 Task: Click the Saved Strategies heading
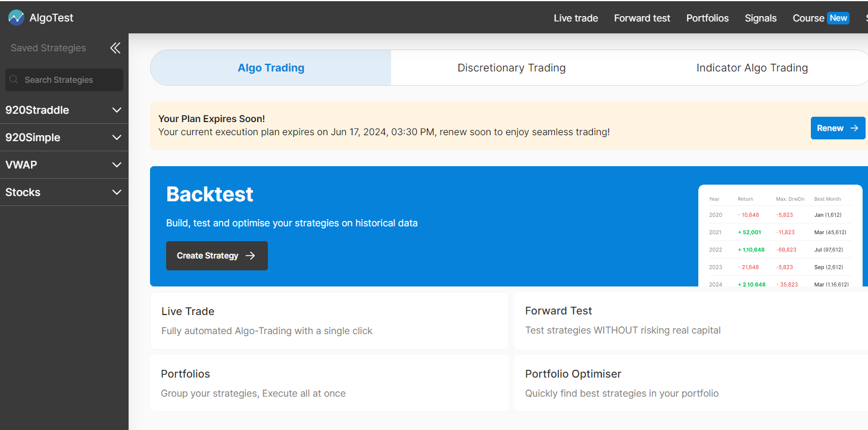(x=48, y=48)
